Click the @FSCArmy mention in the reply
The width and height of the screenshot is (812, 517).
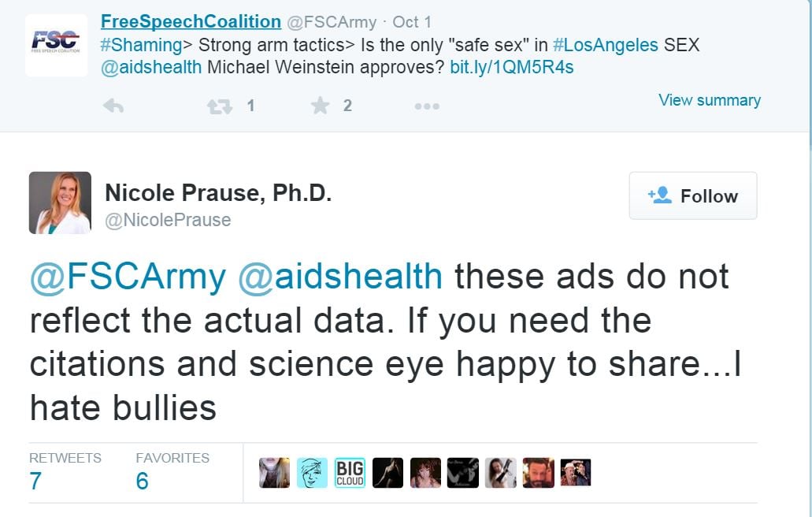tap(128, 277)
